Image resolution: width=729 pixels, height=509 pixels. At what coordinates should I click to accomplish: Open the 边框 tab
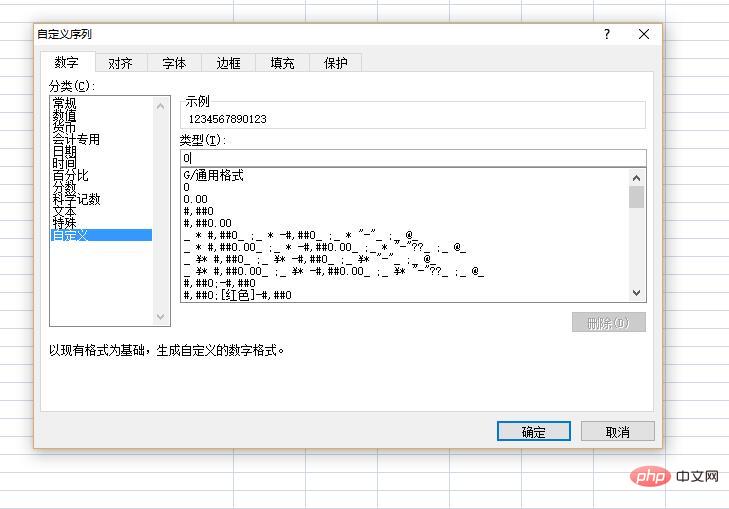[x=228, y=63]
